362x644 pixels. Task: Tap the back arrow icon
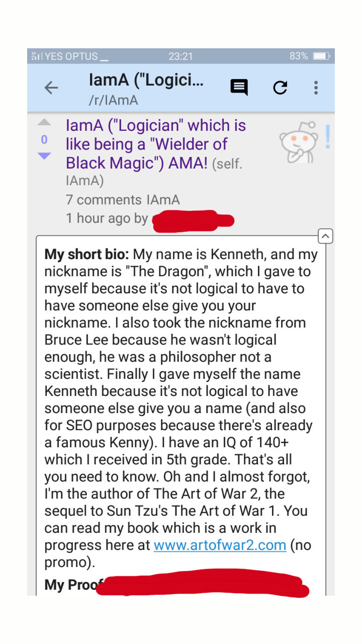point(51,88)
